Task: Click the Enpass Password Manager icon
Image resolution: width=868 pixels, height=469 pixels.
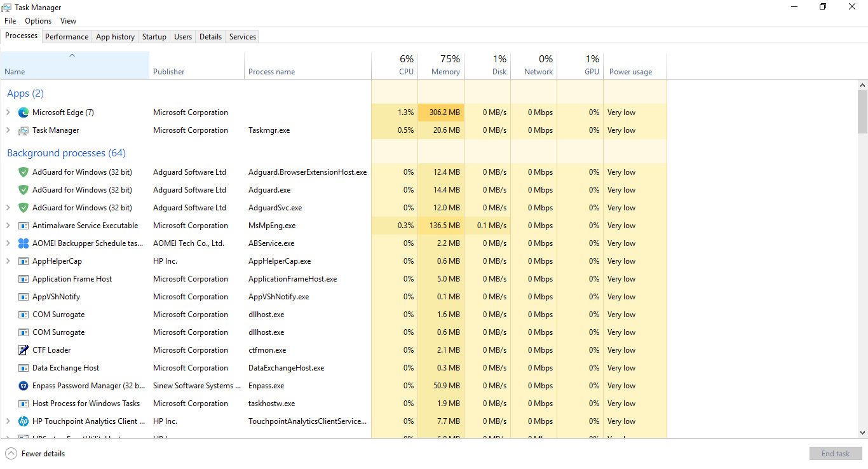Action: coord(24,386)
